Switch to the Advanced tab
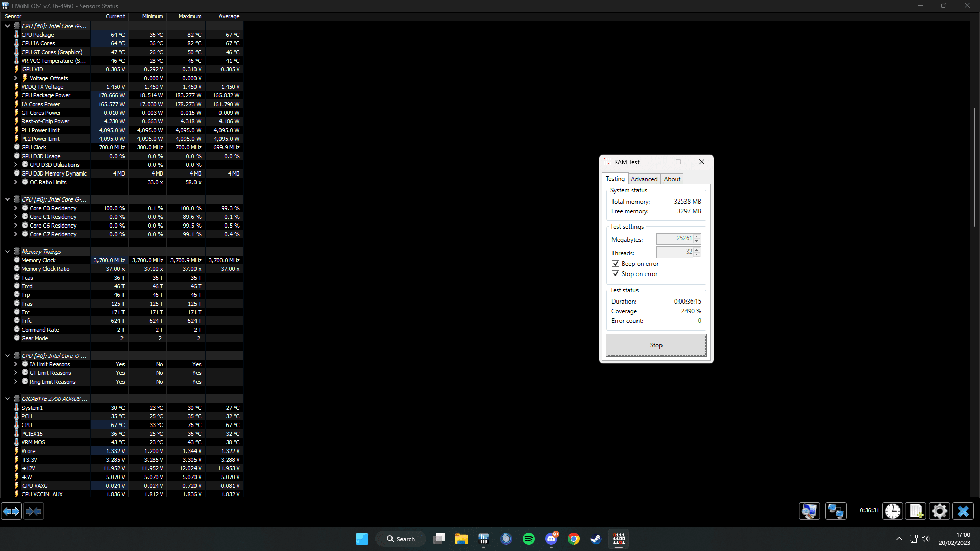This screenshot has height=551, width=980. 644,179
